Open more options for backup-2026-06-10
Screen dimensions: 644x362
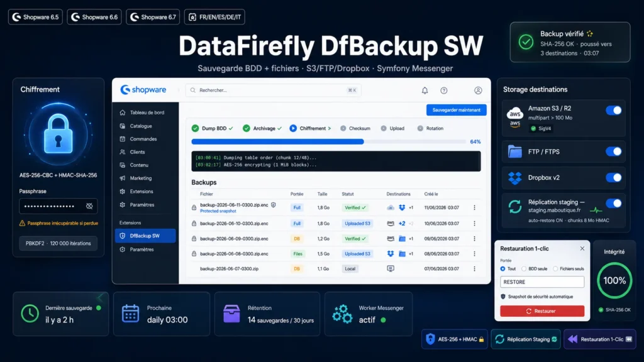click(474, 223)
